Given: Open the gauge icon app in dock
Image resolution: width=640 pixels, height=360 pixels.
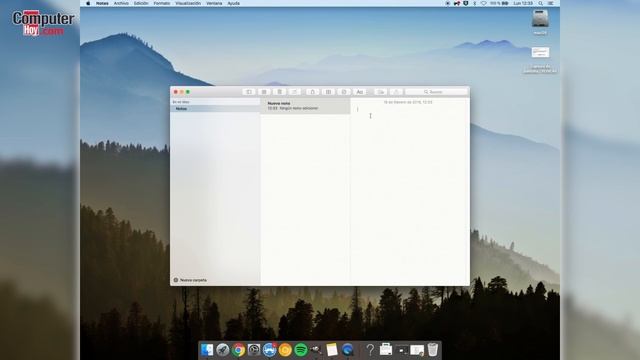Looking at the screenshot, I should click(x=254, y=350).
